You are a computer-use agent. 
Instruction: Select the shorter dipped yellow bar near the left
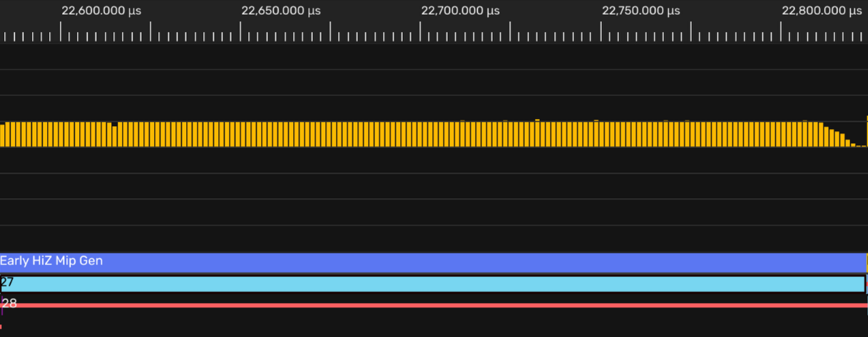(114, 136)
